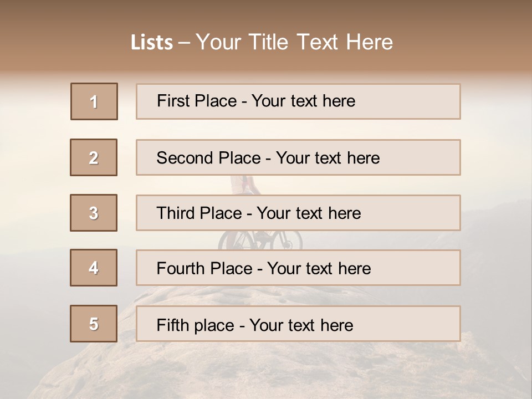
Task: Click the number 5 box
Action: click(94, 324)
